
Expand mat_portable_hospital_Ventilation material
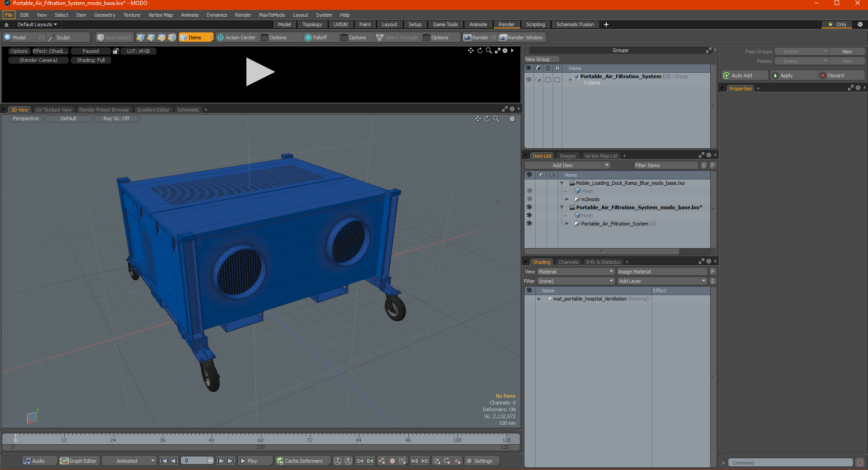click(x=539, y=299)
